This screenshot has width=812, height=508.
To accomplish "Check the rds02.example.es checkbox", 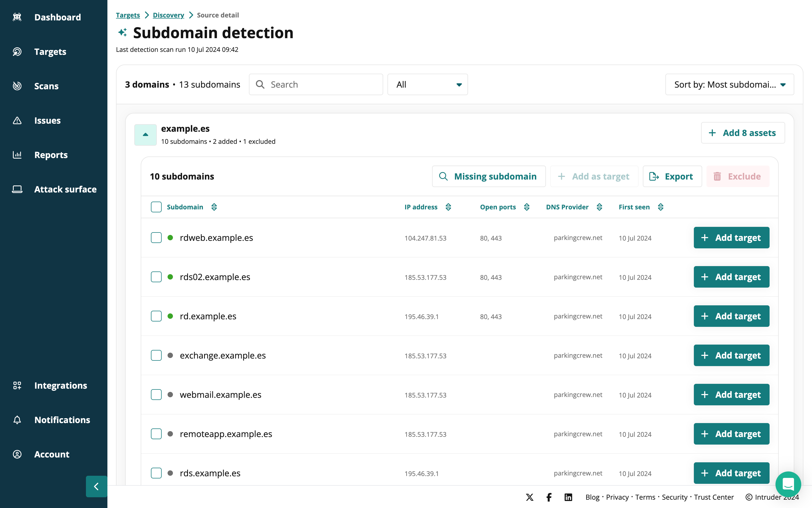I will [x=156, y=277].
